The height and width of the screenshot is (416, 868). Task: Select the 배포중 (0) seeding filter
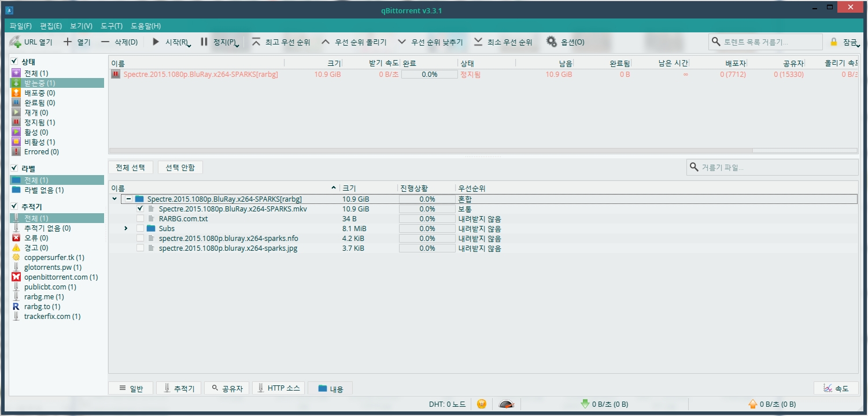pos(57,92)
